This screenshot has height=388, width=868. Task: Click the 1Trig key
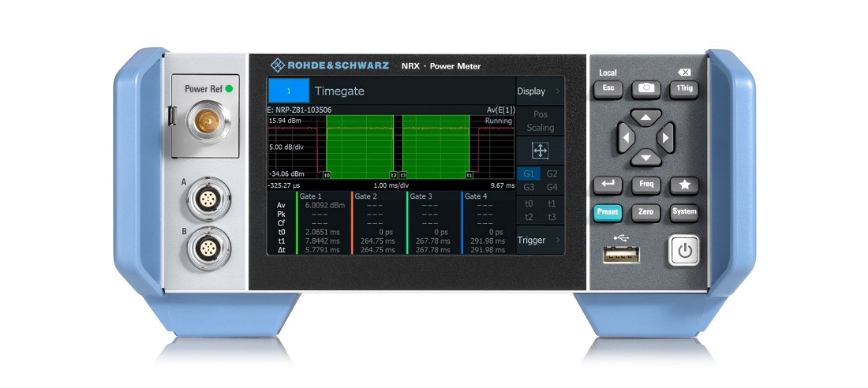(x=684, y=88)
